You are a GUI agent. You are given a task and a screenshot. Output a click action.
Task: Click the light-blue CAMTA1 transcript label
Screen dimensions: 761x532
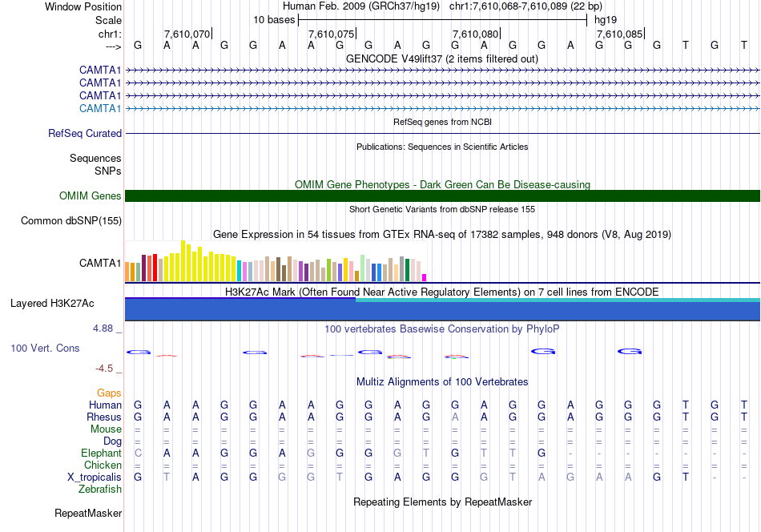(100, 108)
